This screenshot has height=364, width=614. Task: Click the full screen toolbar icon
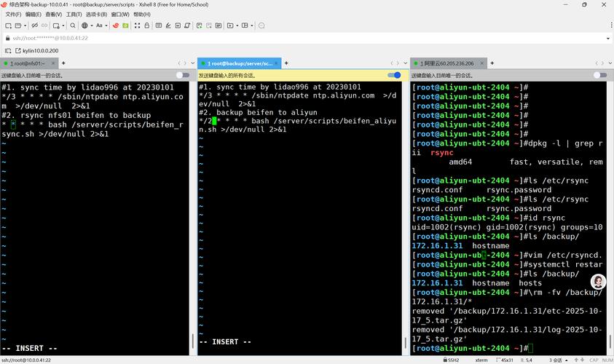click(x=137, y=25)
